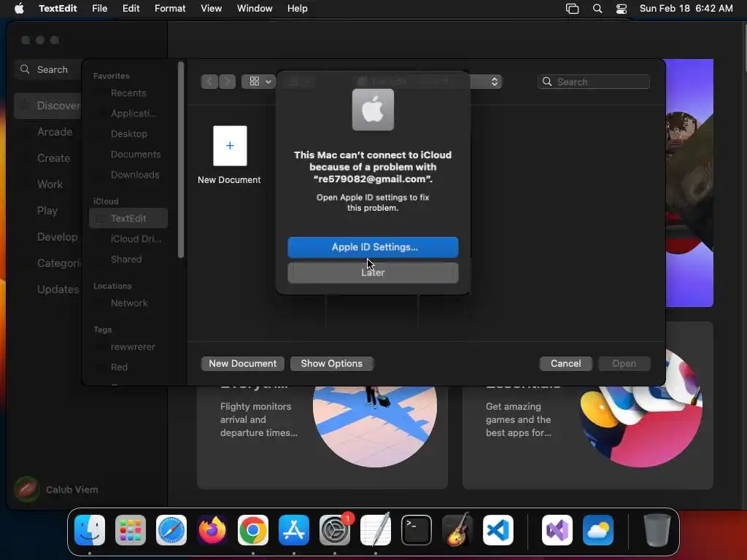Open Launchpad from the Dock

click(x=130, y=530)
